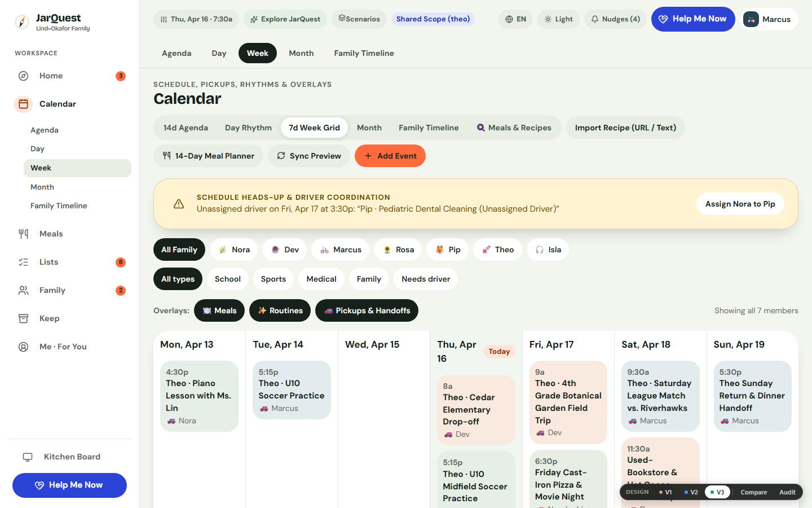Screen dimensions: 812x508
Task: Open the Keep archive box icon
Action: 23,318
